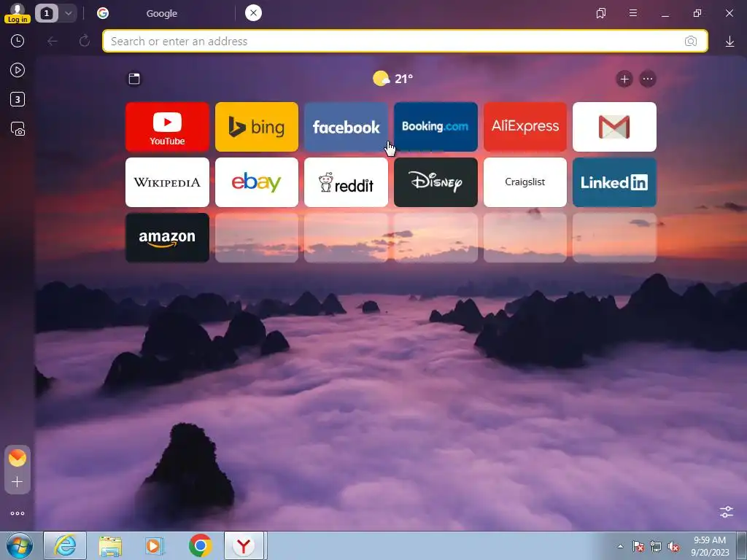Screen dimensions: 747x560
Task: Open the orange mail app in sidebar
Action: coord(18,458)
